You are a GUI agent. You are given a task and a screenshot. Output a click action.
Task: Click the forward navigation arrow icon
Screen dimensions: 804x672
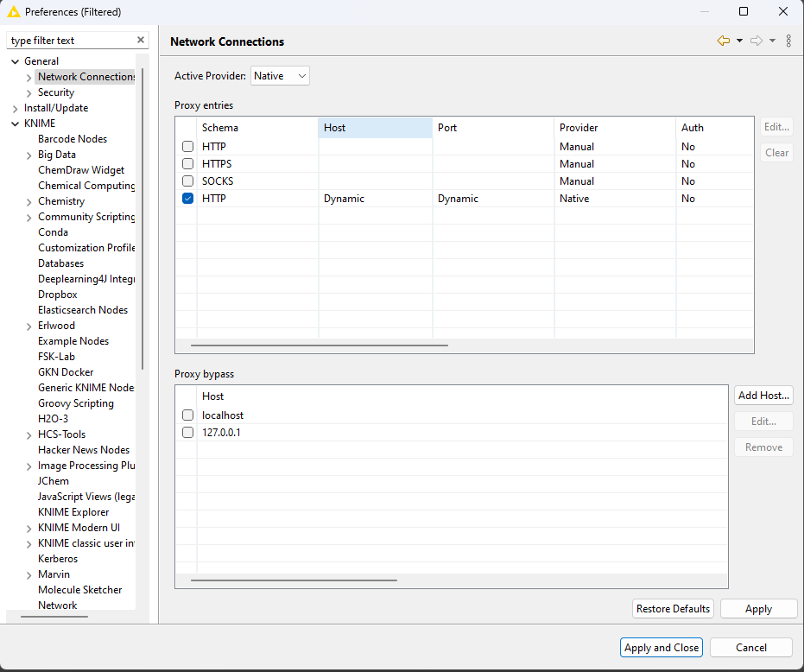(756, 41)
